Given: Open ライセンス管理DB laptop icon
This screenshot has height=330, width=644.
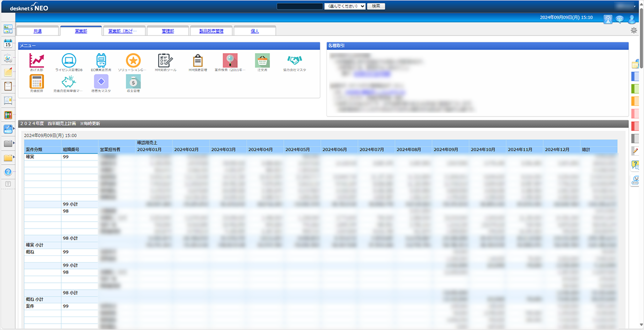Looking at the screenshot, I should 69,61.
